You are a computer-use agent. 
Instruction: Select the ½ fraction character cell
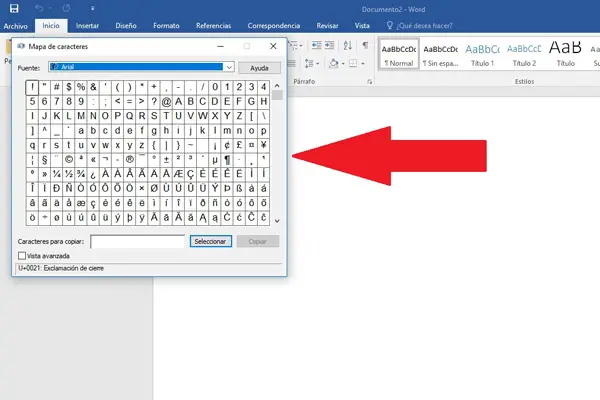click(x=68, y=174)
